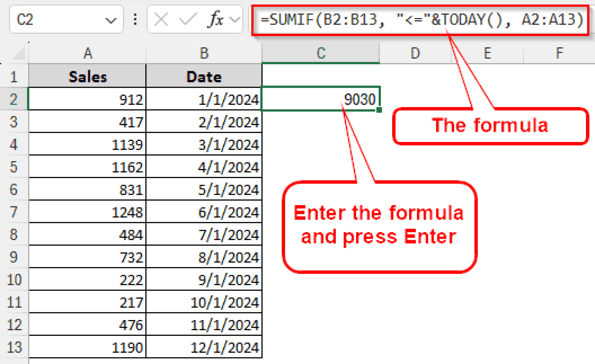Click the Enter checkmark formula icon

click(187, 20)
